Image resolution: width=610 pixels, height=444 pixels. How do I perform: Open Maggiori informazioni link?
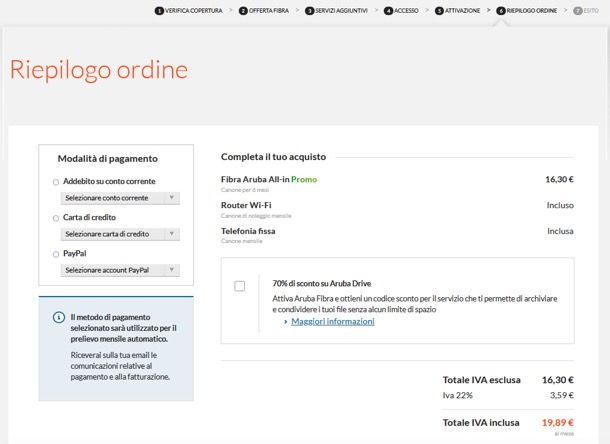pos(333,321)
